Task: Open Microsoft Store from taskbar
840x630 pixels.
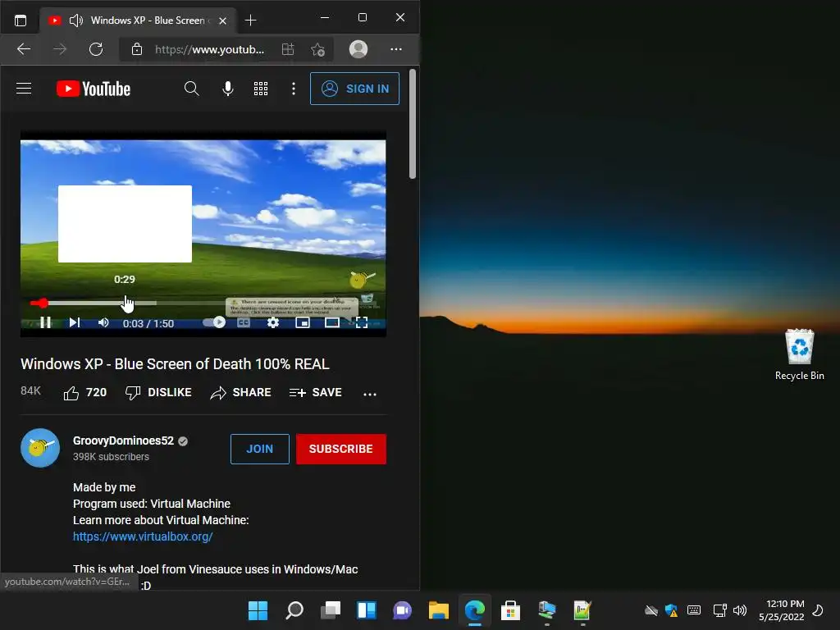Action: tap(510, 610)
